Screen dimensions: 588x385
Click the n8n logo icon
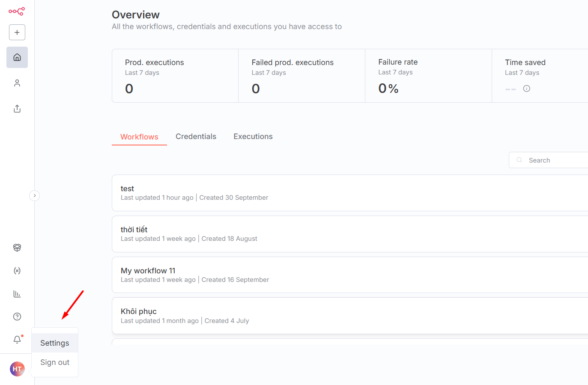17,11
